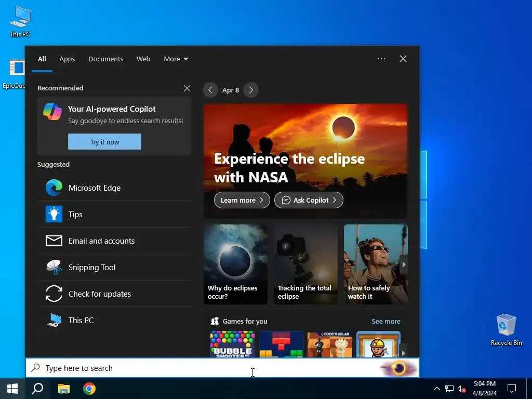Go to the next day after Apr 8
Image resolution: width=532 pixels, height=399 pixels.
[x=251, y=90]
